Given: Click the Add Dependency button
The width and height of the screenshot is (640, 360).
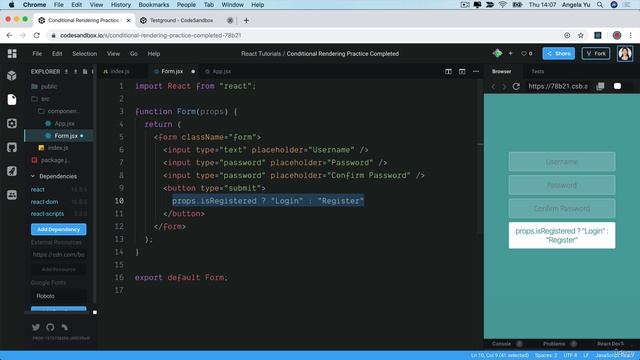Looking at the screenshot, I should (58, 229).
